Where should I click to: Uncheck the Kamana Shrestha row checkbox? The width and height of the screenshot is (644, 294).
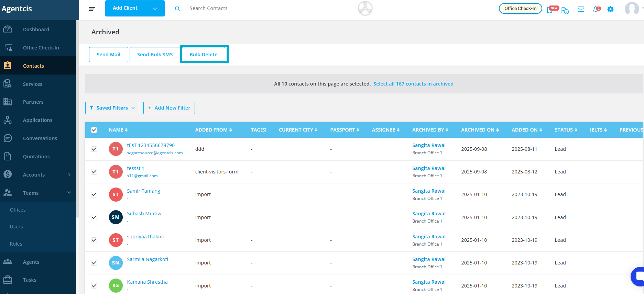tap(94, 286)
